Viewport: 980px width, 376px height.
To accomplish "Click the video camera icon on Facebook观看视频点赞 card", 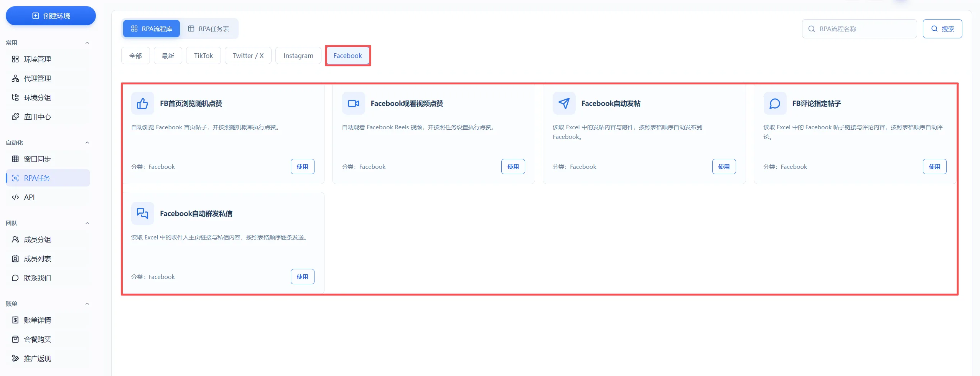I will 353,103.
